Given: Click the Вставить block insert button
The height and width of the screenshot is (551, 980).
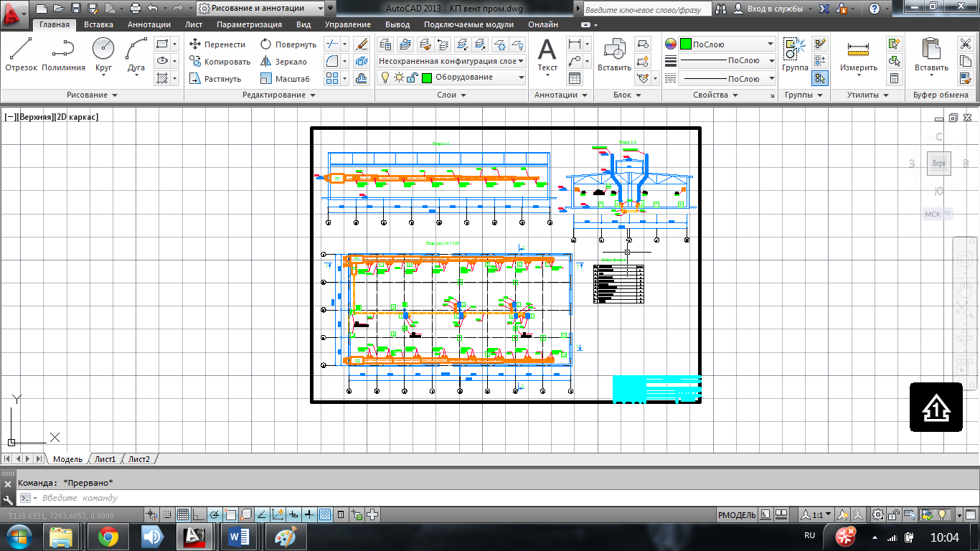Looking at the screenshot, I should point(614,55).
